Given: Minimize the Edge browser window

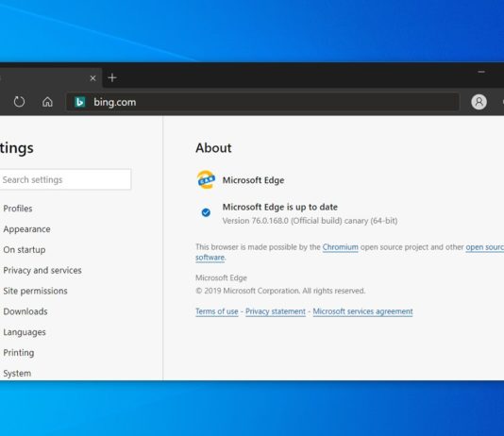Looking at the screenshot, I should coord(481,72).
